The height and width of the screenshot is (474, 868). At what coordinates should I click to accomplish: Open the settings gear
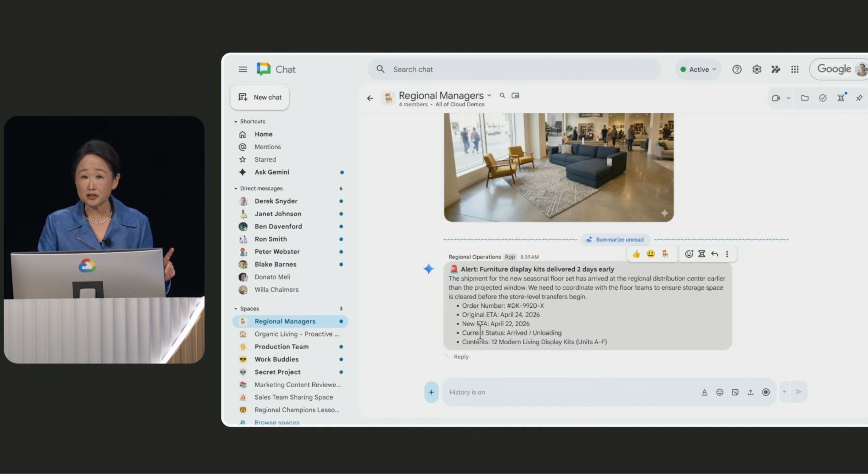coord(757,69)
